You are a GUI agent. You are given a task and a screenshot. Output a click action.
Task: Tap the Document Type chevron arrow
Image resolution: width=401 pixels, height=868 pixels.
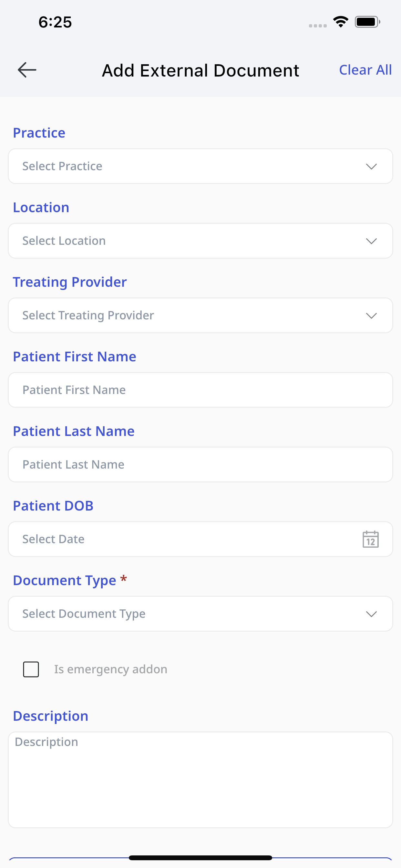[371, 614]
